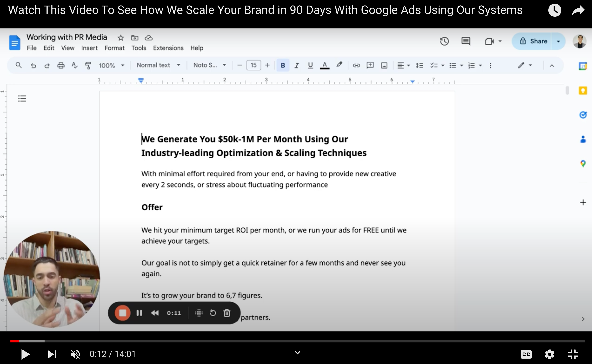Open the Google account avatar
The width and height of the screenshot is (592, 364).
[579, 41]
